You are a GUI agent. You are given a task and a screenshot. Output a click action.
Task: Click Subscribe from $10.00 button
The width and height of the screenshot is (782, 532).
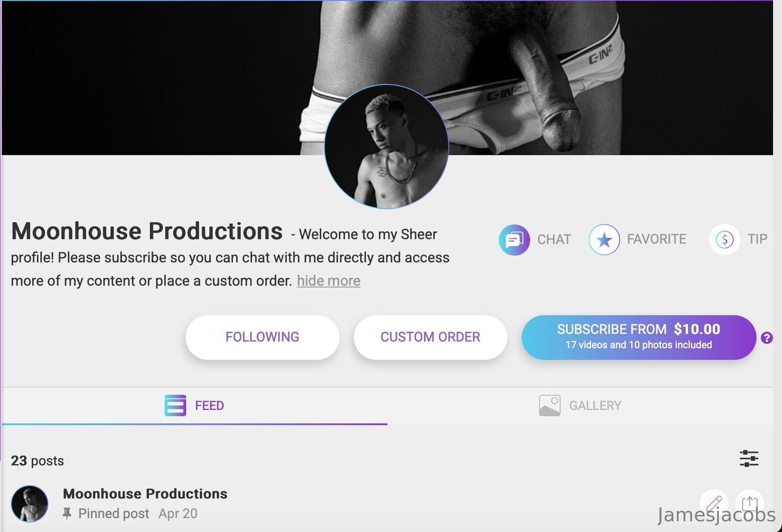pyautogui.click(x=639, y=337)
